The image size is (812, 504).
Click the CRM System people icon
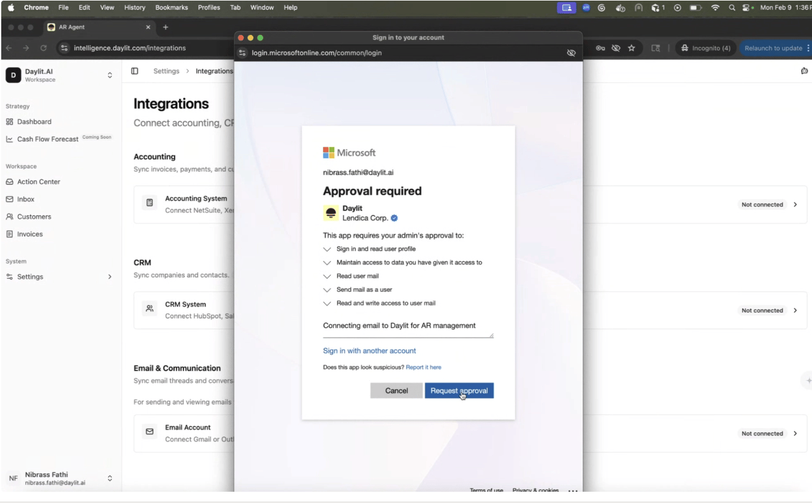pyautogui.click(x=150, y=308)
